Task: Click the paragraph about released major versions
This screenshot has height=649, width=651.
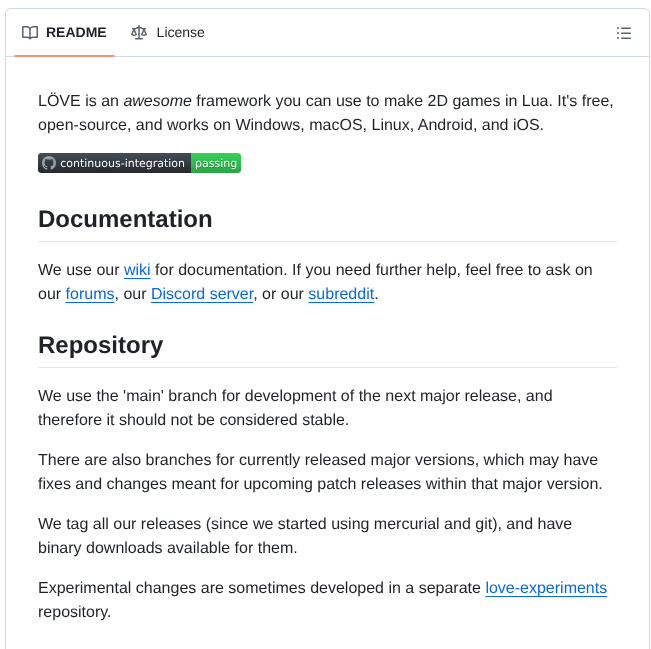Action: click(320, 471)
